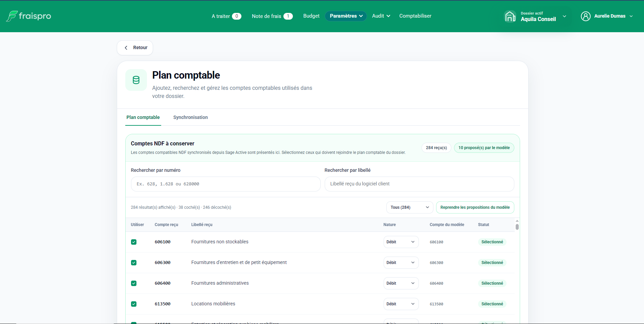This screenshot has height=324, width=644.
Task: Click the Rechercher par numéro field
Action: pos(226,184)
